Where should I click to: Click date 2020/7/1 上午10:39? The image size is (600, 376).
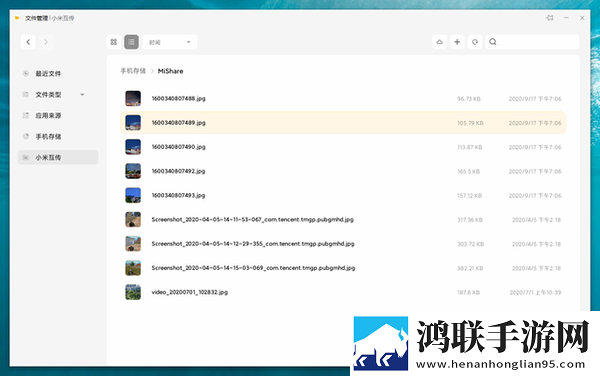click(535, 293)
